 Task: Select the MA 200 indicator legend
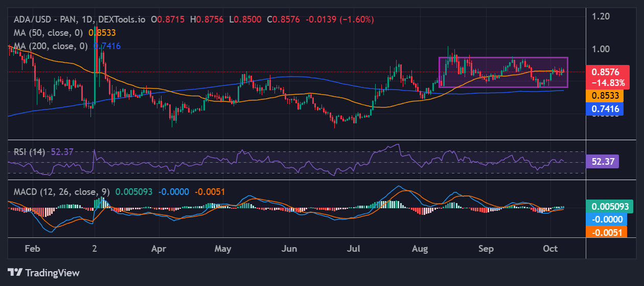(x=50, y=46)
